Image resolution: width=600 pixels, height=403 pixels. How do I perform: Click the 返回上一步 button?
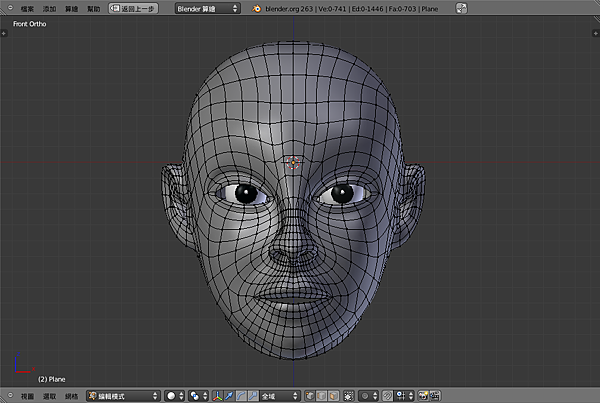[x=133, y=8]
